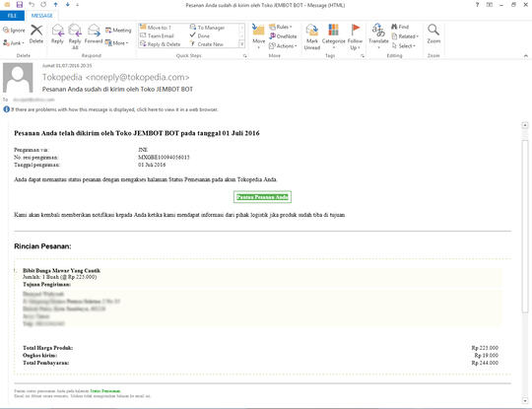Select the To Manager quick step
The width and height of the screenshot is (532, 409).
207,28
